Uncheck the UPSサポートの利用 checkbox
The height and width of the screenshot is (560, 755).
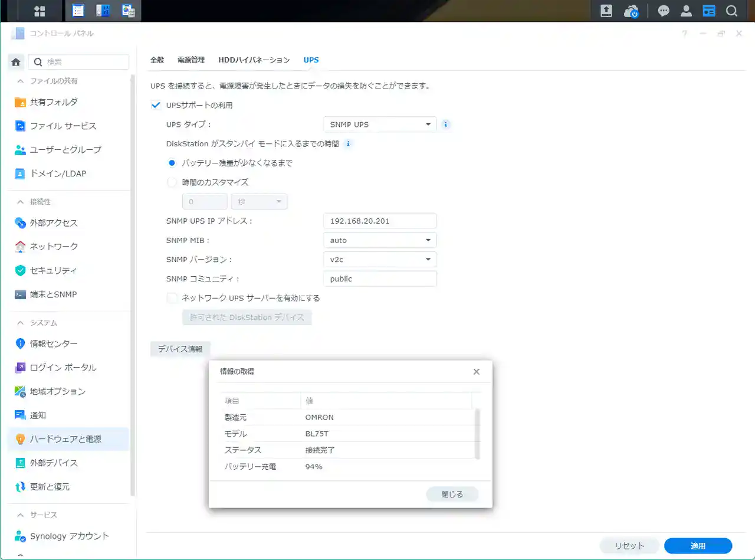click(156, 105)
